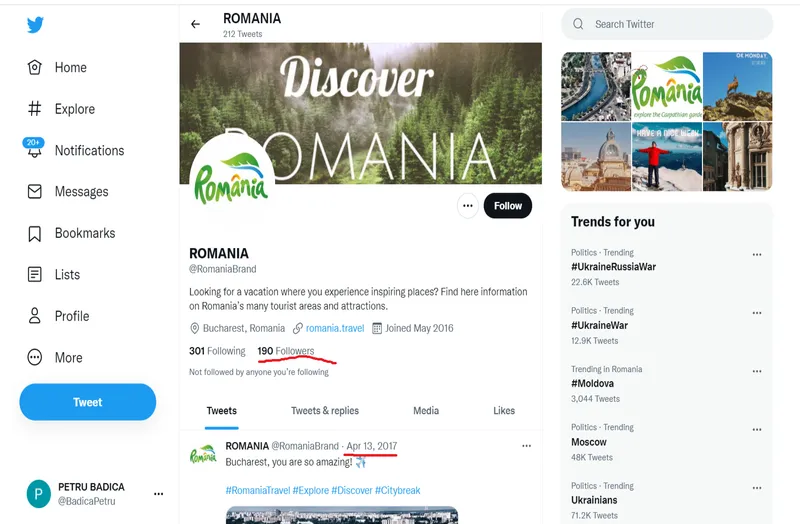This screenshot has width=800, height=524.
Task: Open Notifications bell with 20+ badge
Action: [x=34, y=148]
